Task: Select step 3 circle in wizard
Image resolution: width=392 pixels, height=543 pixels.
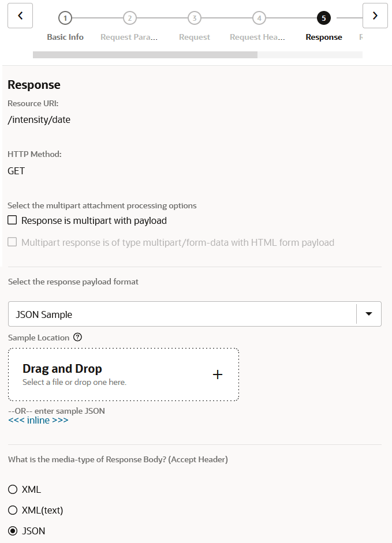Action: point(195,18)
